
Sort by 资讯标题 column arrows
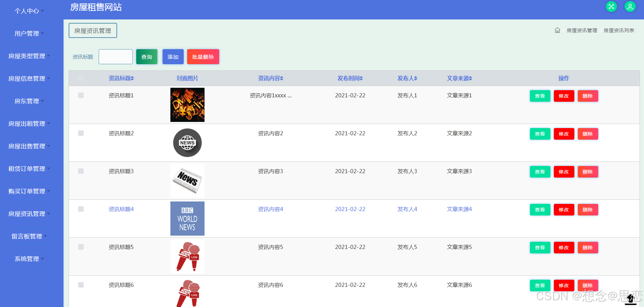(132, 79)
